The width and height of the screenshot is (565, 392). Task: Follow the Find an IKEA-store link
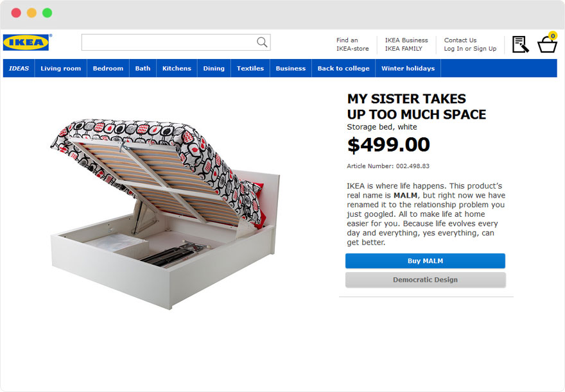pyautogui.click(x=352, y=44)
